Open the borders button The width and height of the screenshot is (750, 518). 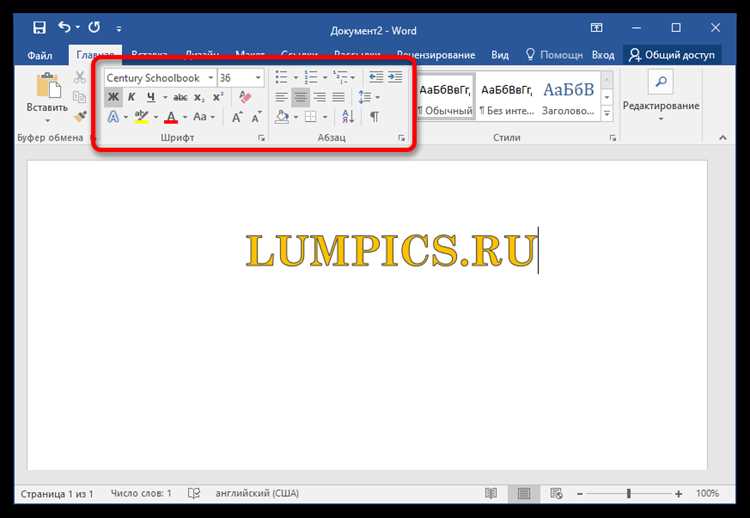(x=311, y=117)
